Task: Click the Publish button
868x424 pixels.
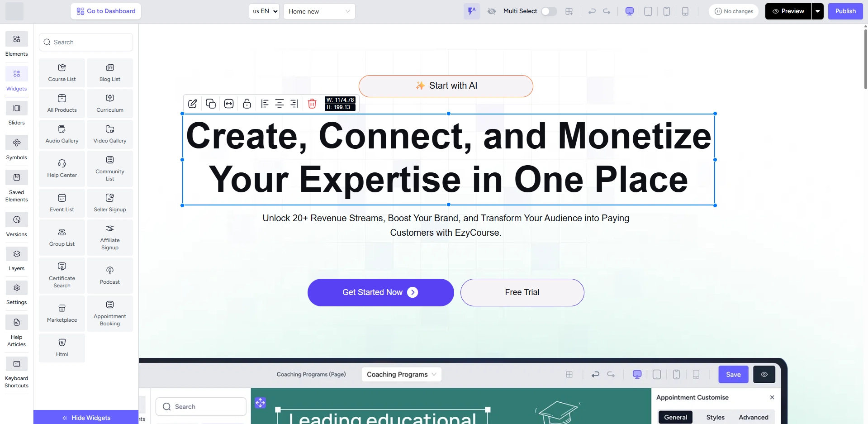Action: [845, 11]
